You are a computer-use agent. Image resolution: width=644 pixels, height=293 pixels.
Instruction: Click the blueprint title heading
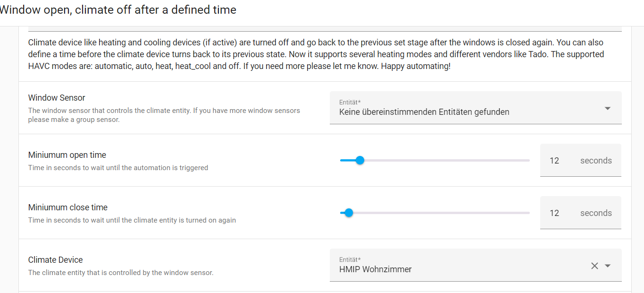pos(118,9)
